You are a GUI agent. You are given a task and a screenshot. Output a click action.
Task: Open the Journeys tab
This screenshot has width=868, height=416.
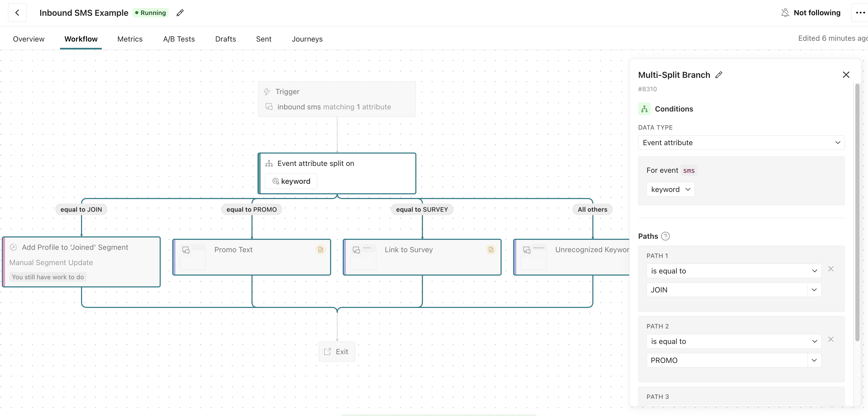tap(307, 39)
